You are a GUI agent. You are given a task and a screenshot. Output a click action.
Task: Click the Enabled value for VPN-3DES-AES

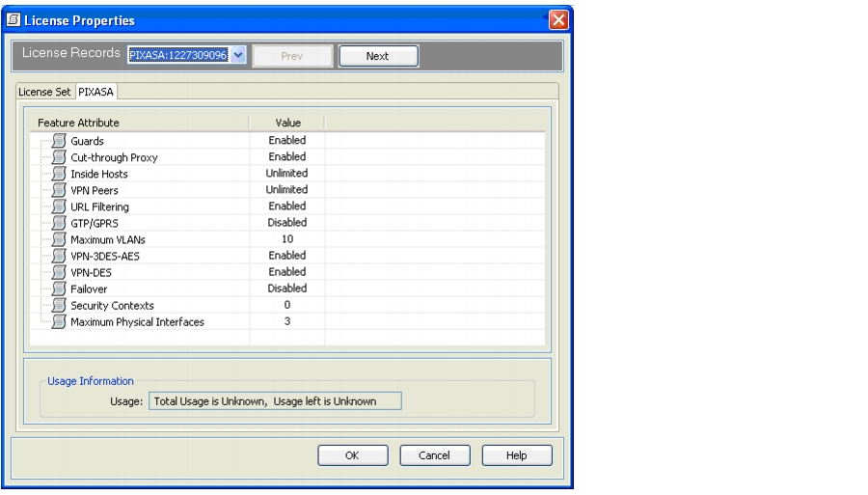(x=287, y=256)
